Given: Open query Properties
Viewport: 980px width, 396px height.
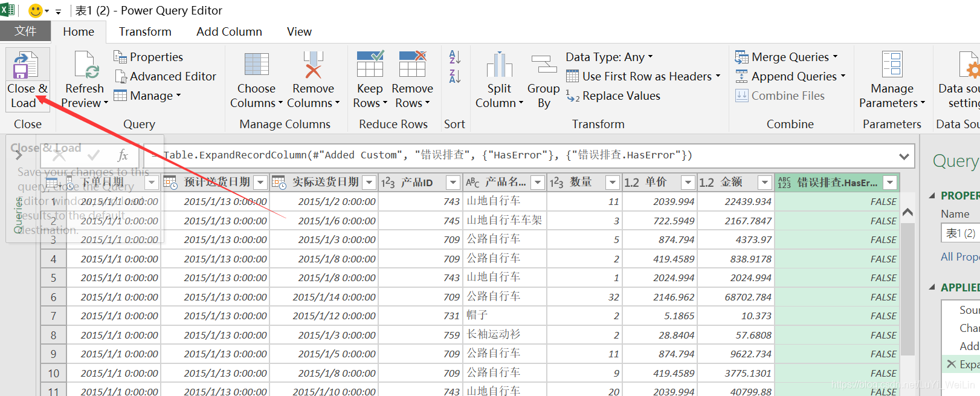Looking at the screenshot, I should click(x=149, y=57).
